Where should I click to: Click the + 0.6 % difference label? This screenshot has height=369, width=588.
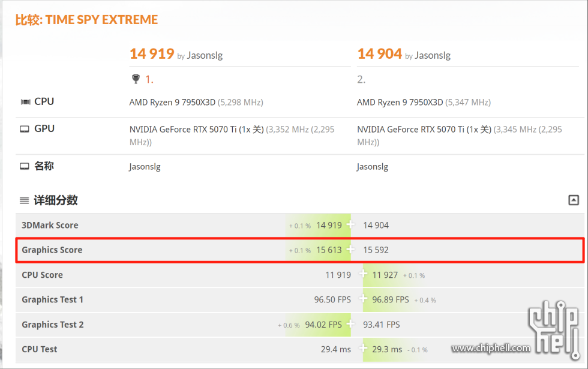pos(289,325)
